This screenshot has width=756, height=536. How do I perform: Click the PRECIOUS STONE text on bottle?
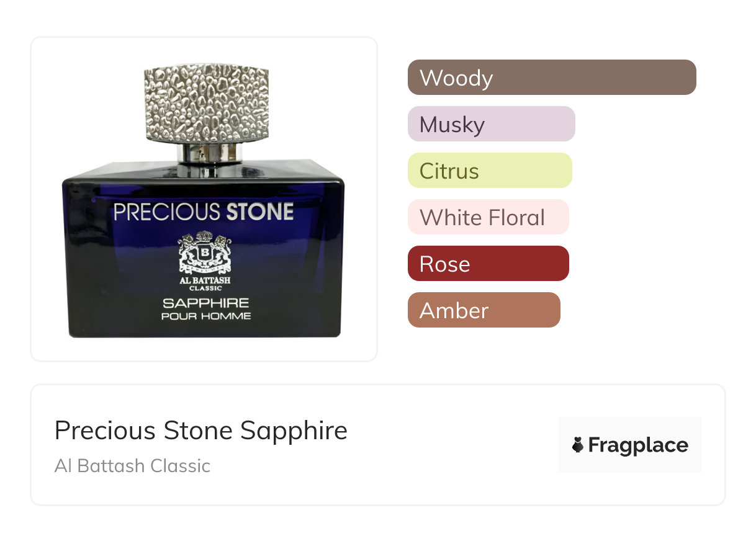[204, 212]
